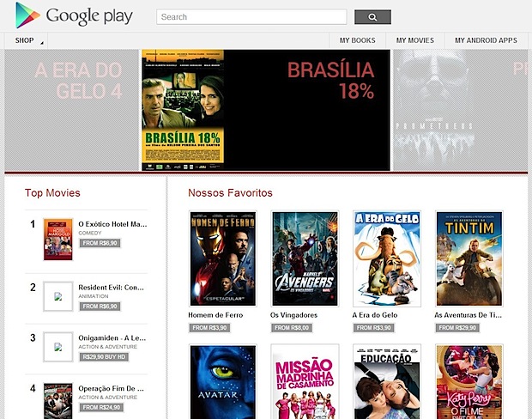Open the Operação Fim De... title link
The width and height of the screenshot is (532, 419).
point(112,388)
